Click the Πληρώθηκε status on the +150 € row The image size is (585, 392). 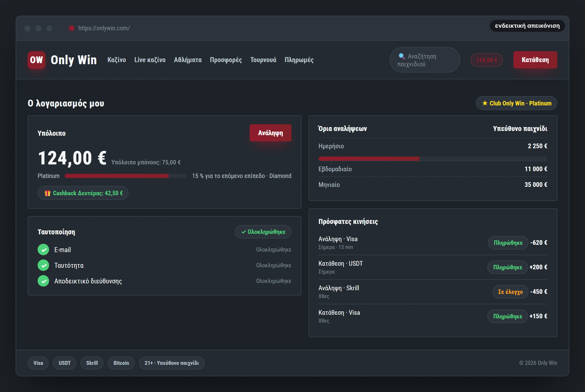507,316
